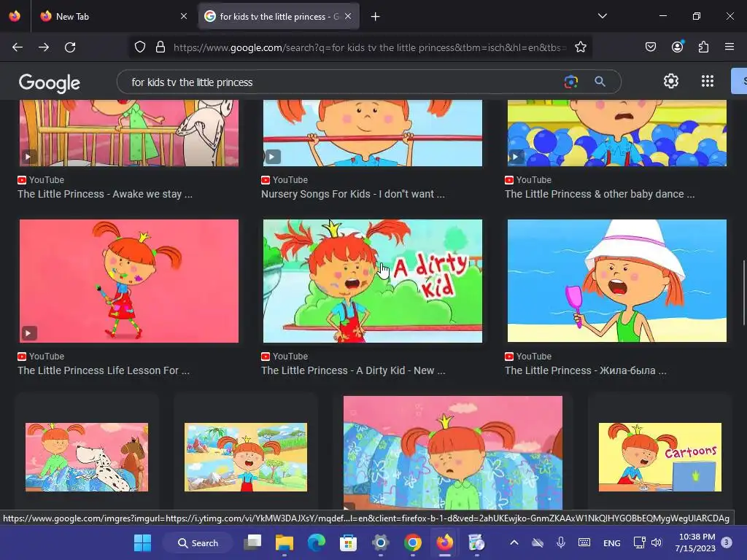This screenshot has height=560, width=747.
Task: Open the extensions puzzle icon
Action: [x=703, y=47]
